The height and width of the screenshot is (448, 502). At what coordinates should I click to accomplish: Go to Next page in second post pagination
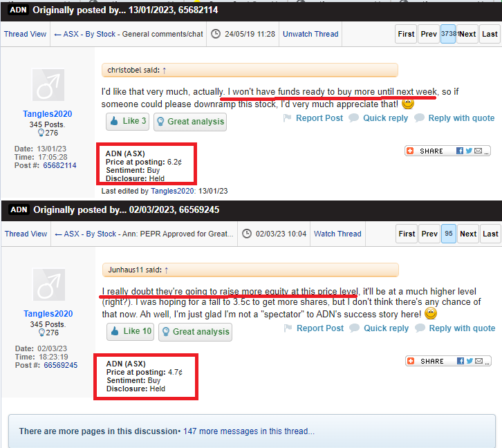pyautogui.click(x=468, y=234)
